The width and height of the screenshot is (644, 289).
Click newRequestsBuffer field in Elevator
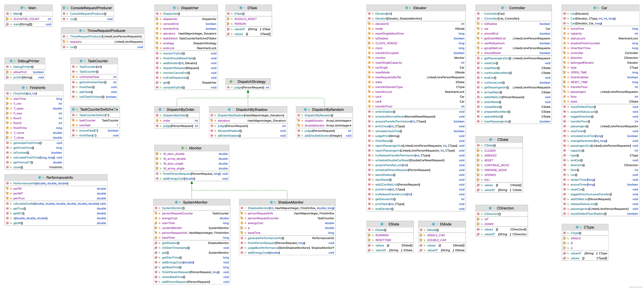(416, 77)
